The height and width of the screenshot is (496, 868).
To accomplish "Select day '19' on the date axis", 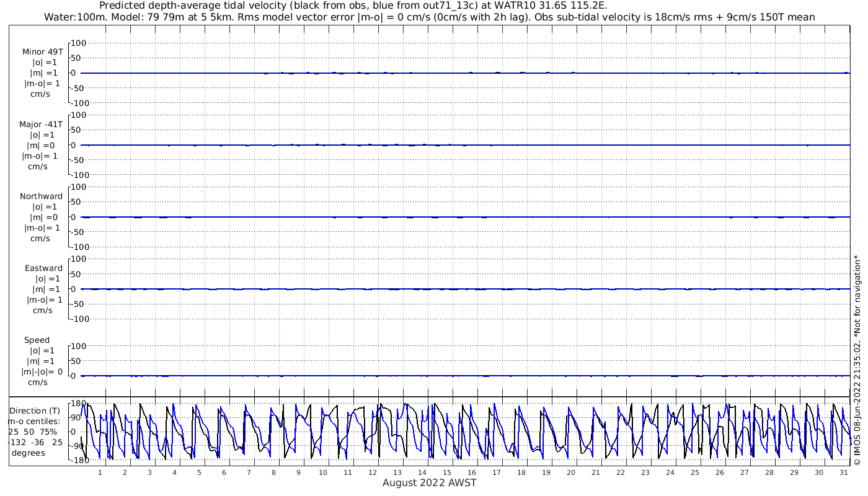I will click(546, 472).
